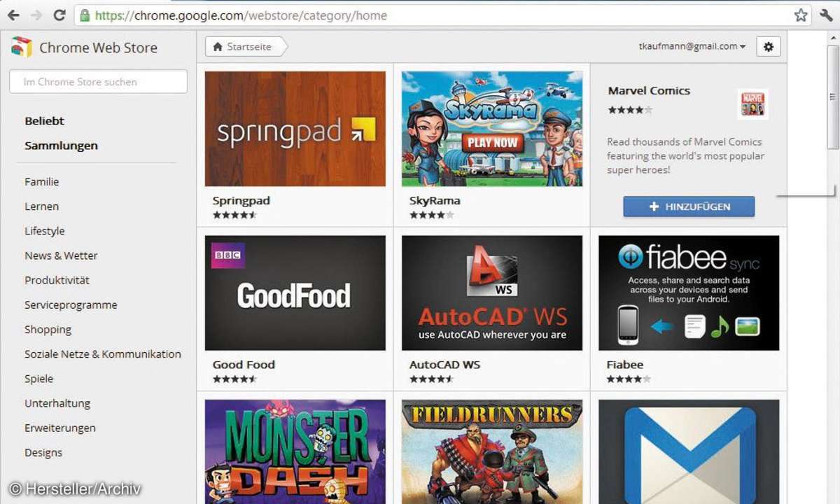Browse Soziale Netze & Kommunikation category
The image size is (840, 504).
click(x=103, y=354)
